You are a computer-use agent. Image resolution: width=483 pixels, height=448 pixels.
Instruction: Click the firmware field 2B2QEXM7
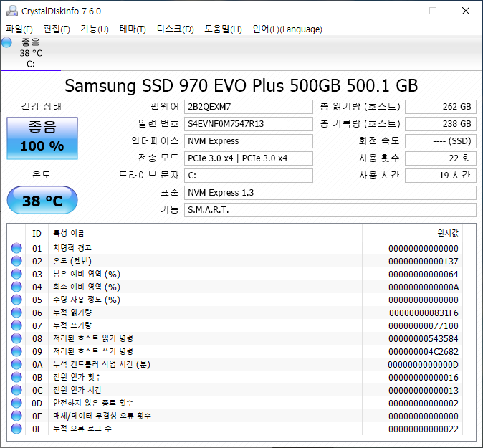click(x=249, y=107)
